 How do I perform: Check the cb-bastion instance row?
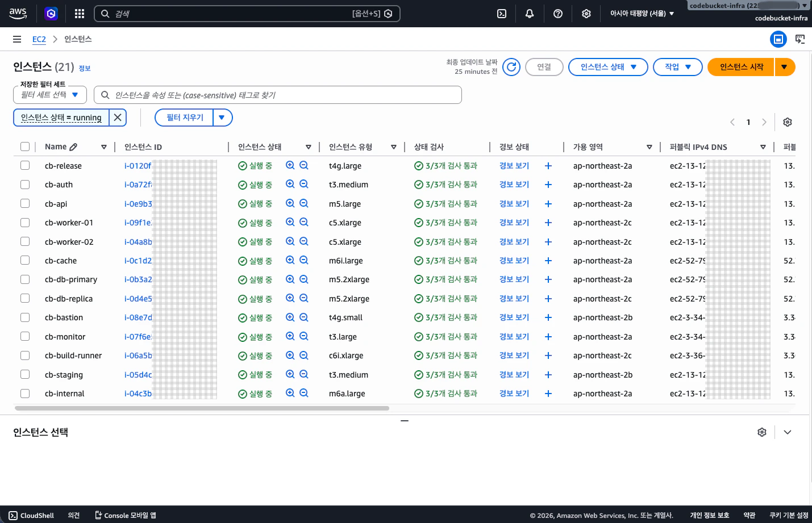pyautogui.click(x=25, y=317)
